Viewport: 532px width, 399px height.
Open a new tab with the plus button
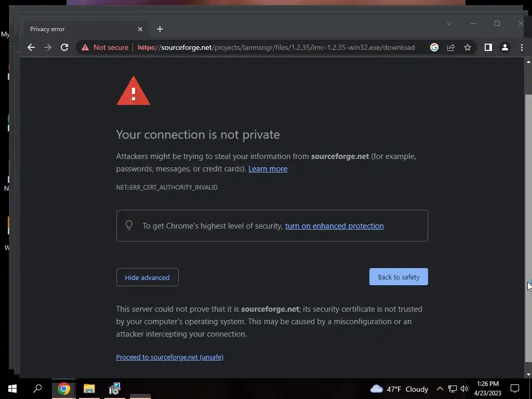[160, 29]
